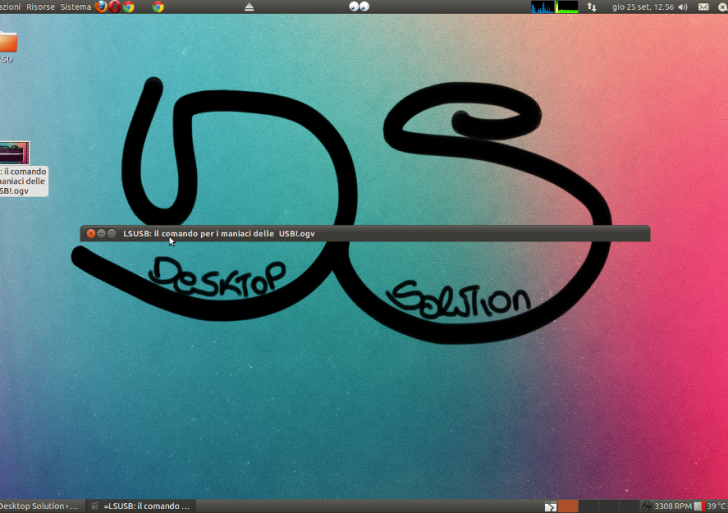Viewport: 728px width, 513px height.
Task: Open the Chrome launcher directly beside Opera
Action: [x=129, y=6]
